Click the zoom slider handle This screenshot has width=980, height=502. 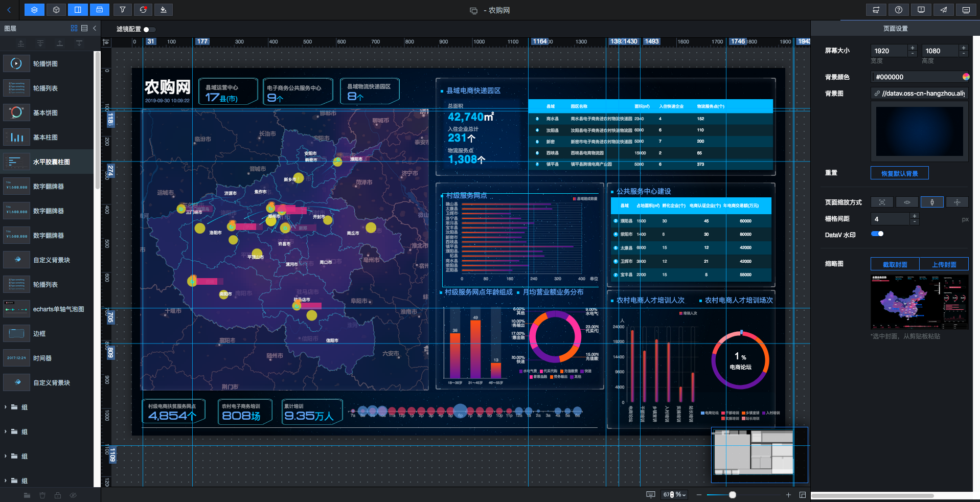pyautogui.click(x=733, y=495)
